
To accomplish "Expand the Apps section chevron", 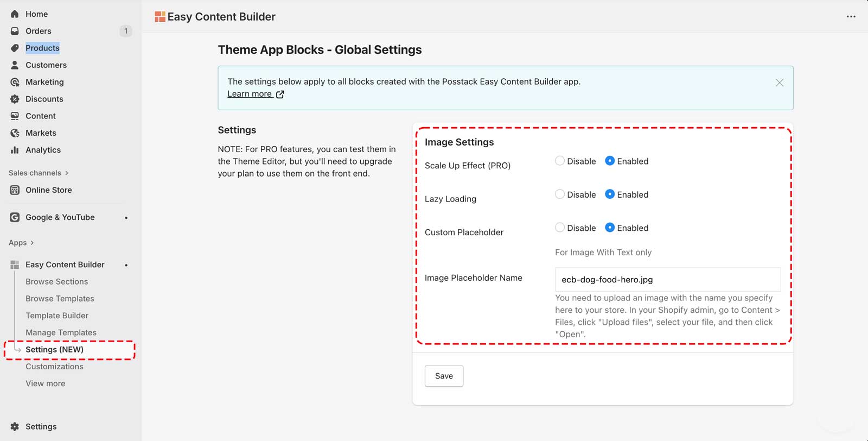I will (x=32, y=243).
